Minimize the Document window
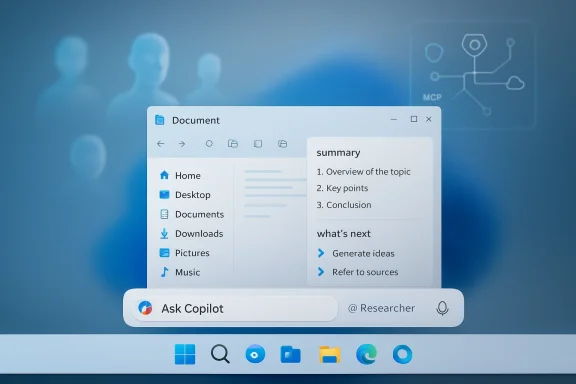 click(394, 119)
